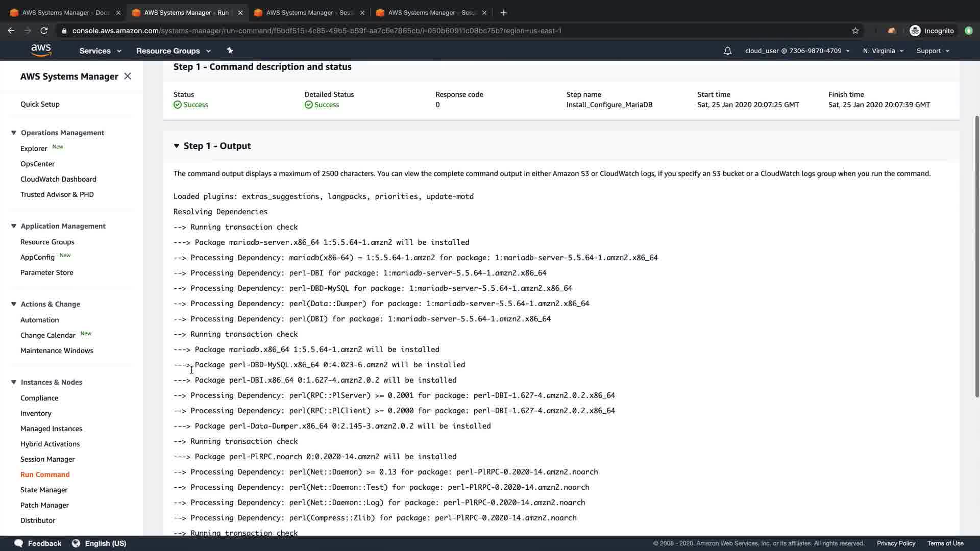Collapse the Instances & Nodes group
Viewport: 980px width, 551px height.
point(14,382)
